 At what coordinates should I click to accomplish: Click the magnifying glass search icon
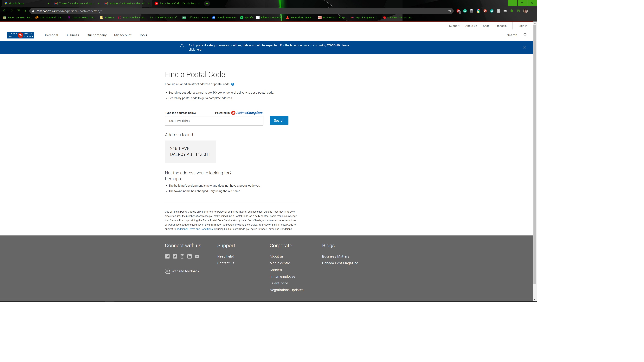pos(525,35)
